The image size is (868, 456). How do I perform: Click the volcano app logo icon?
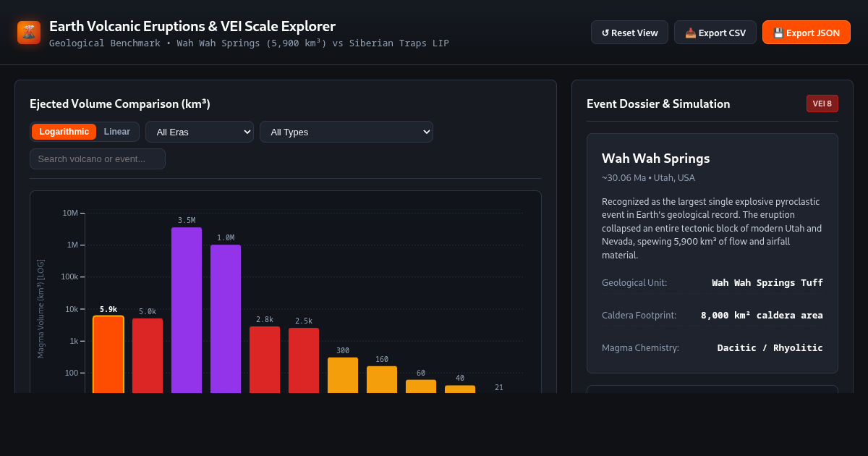pos(29,33)
